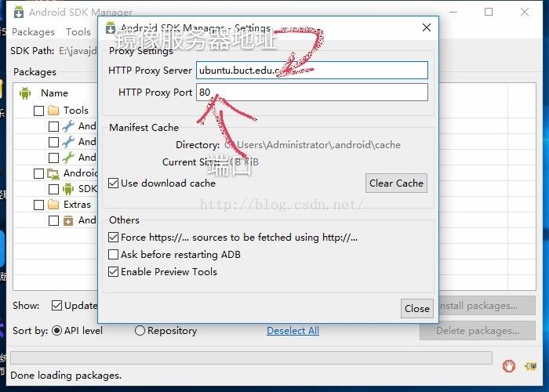Click the second blue wrench tool icon
The height and width of the screenshot is (392, 549).
click(68, 142)
